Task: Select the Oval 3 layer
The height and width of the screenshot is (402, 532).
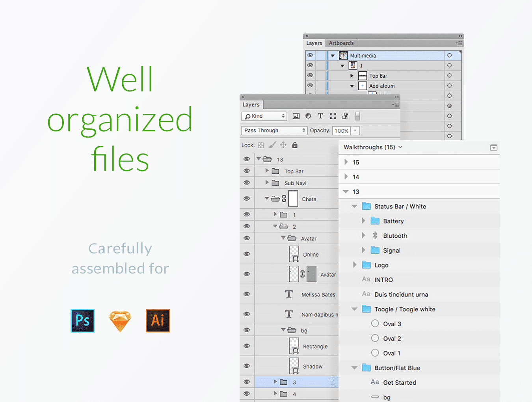Action: tap(392, 324)
